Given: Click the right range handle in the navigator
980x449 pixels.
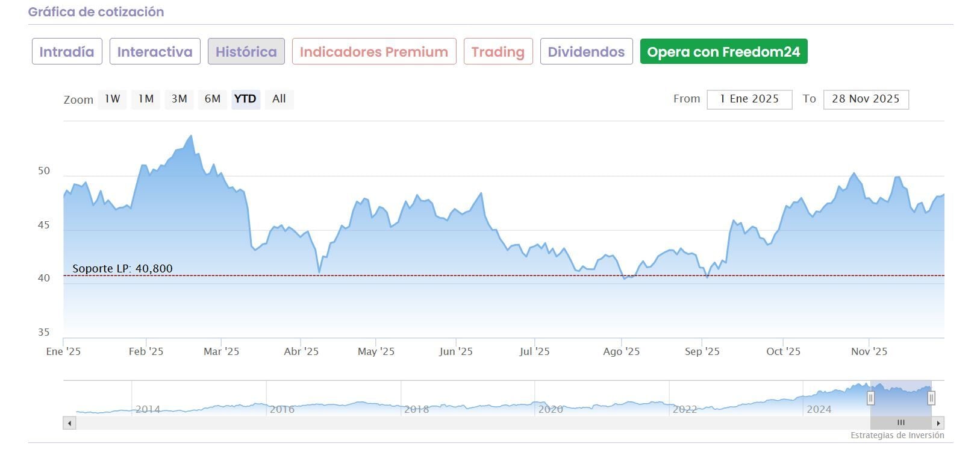Looking at the screenshot, I should (x=931, y=398).
